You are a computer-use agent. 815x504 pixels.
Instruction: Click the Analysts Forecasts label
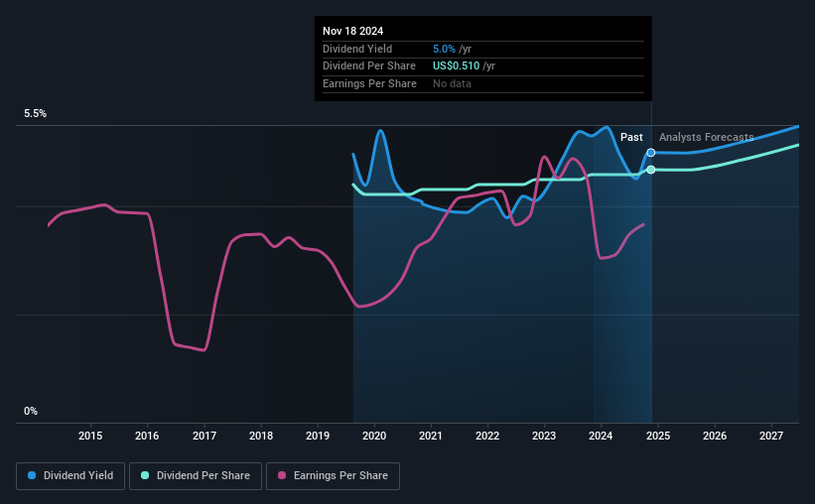pos(707,137)
